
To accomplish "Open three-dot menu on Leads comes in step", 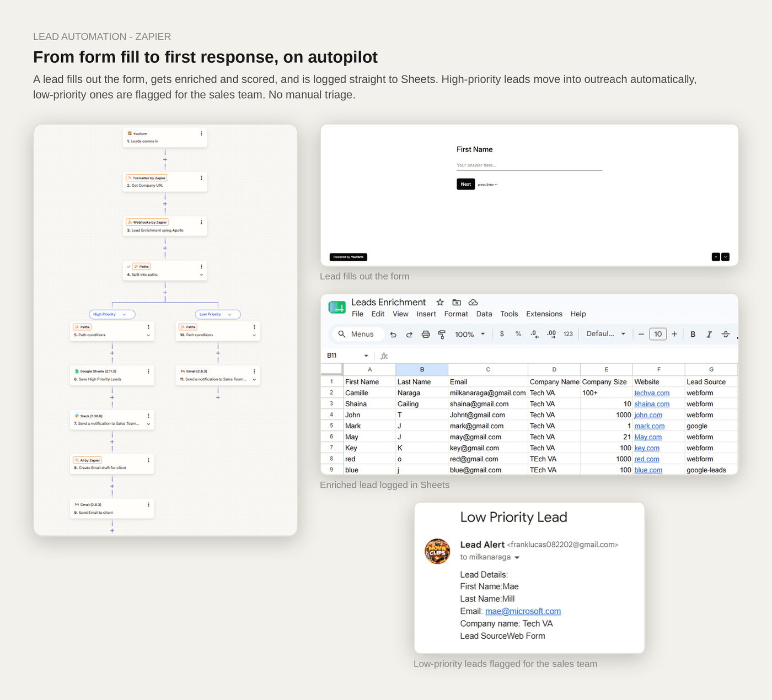I will coord(201,133).
